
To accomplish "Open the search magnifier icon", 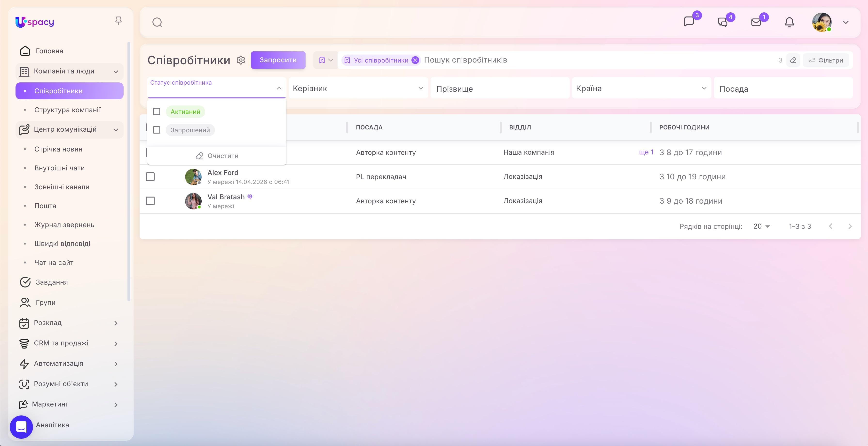I will pyautogui.click(x=157, y=23).
